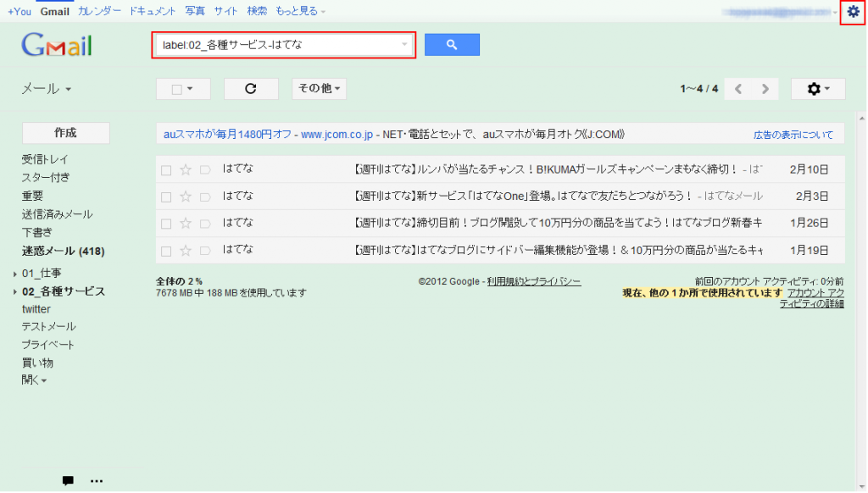
Task: Click the blue search magnifying glass button
Action: coord(452,44)
